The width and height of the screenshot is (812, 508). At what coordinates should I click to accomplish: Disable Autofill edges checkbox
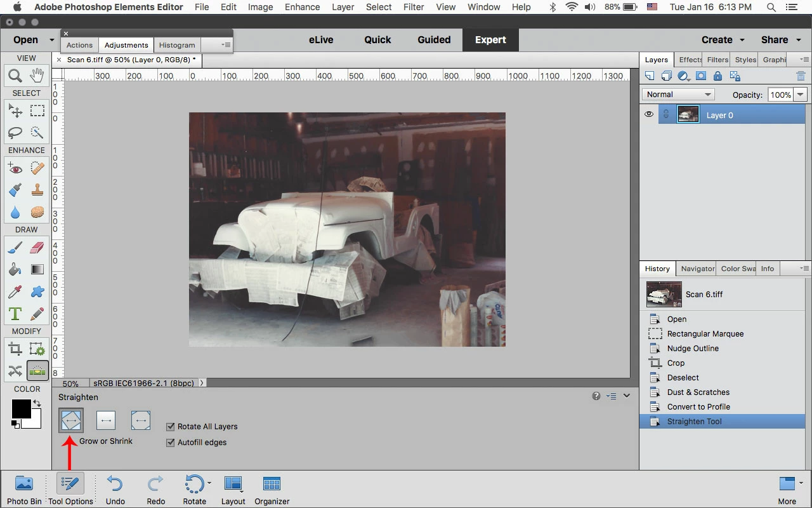[170, 443]
